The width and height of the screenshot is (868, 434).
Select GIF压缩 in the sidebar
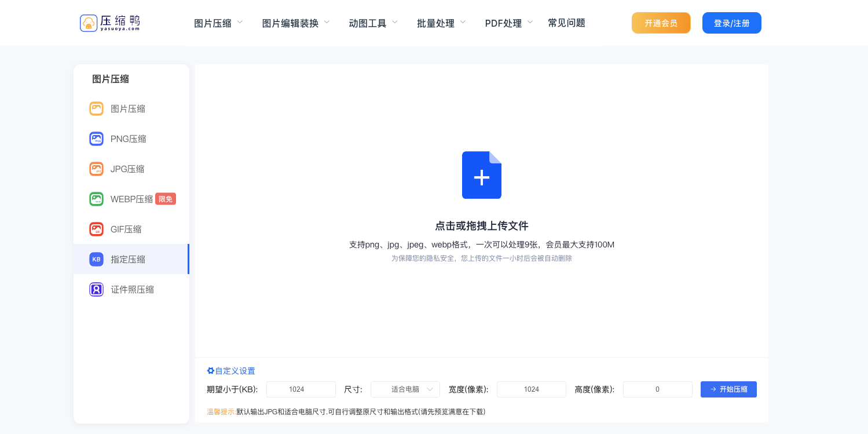131,229
